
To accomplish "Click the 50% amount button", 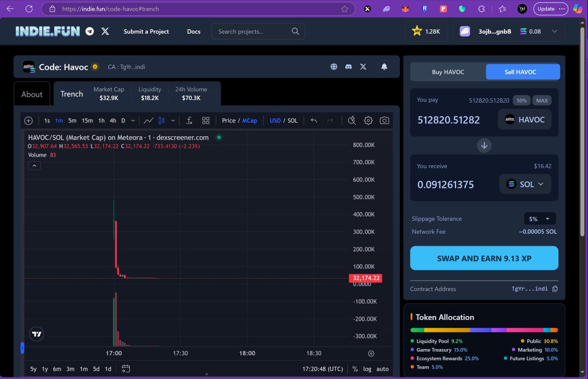I will [521, 101].
